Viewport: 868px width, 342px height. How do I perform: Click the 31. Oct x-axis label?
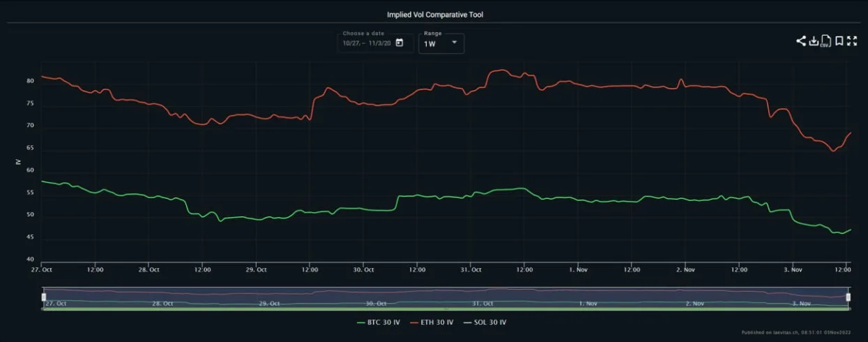click(x=471, y=269)
